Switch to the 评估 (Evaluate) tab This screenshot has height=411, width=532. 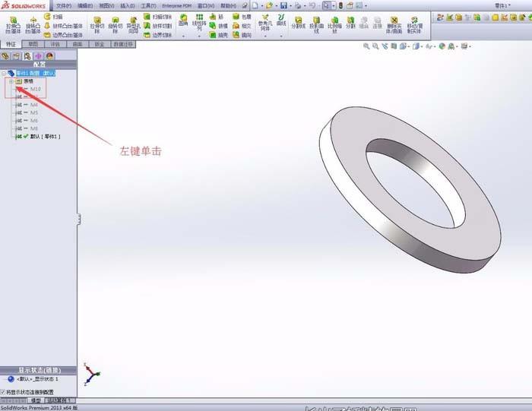[x=55, y=44]
